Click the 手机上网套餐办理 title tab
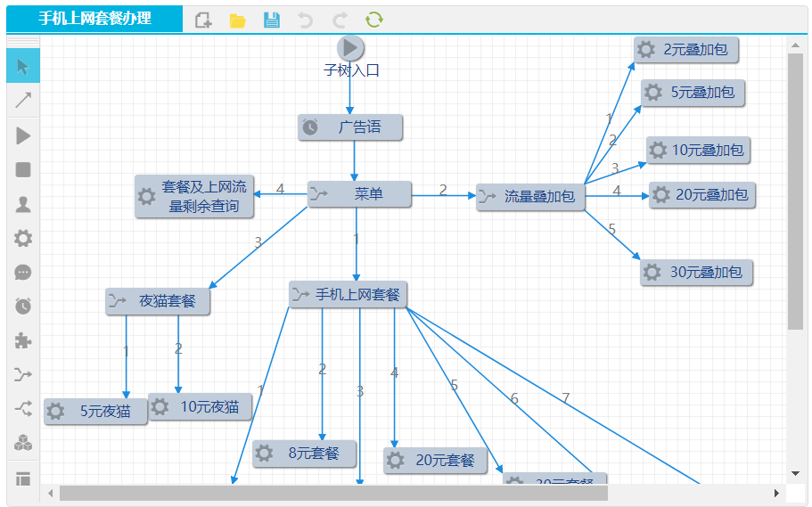 tap(94, 19)
